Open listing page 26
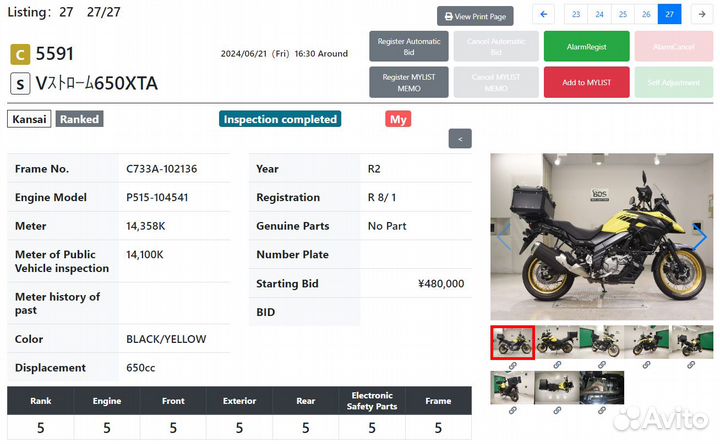Screen dimensions: 720x444 click(646, 14)
